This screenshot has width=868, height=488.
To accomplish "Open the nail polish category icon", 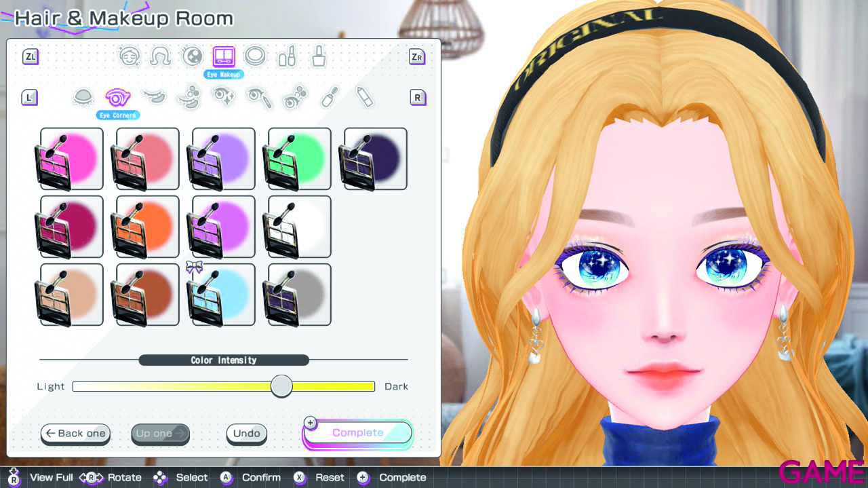I will pos(319,56).
